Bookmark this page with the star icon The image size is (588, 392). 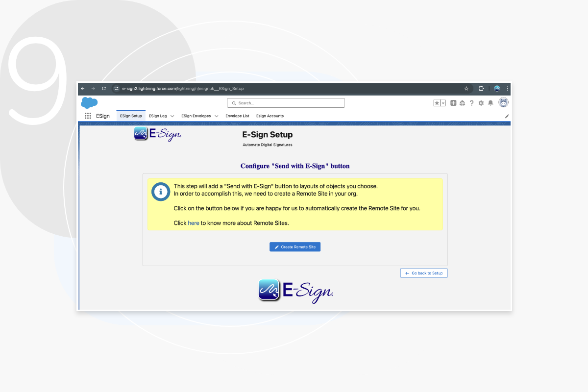click(x=466, y=89)
